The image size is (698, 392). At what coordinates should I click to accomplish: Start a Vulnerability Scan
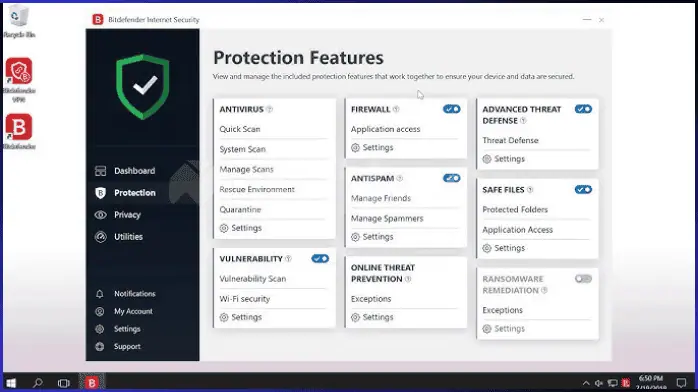(x=252, y=279)
